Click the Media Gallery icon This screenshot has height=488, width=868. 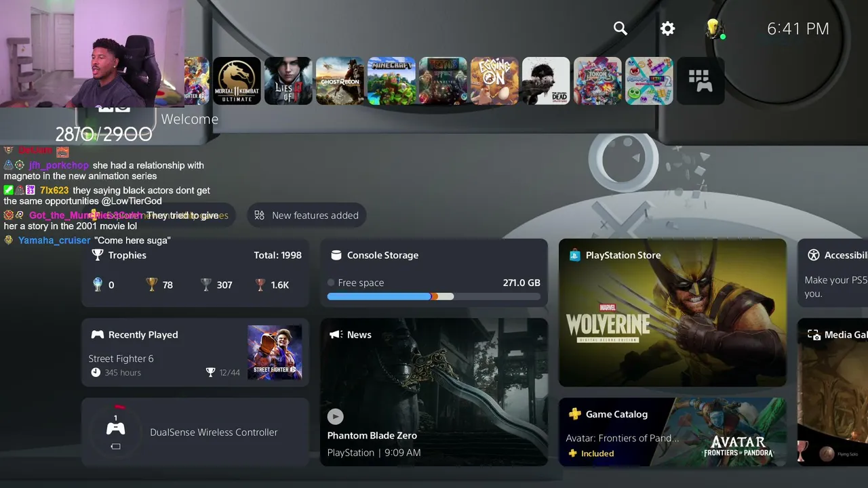(814, 334)
